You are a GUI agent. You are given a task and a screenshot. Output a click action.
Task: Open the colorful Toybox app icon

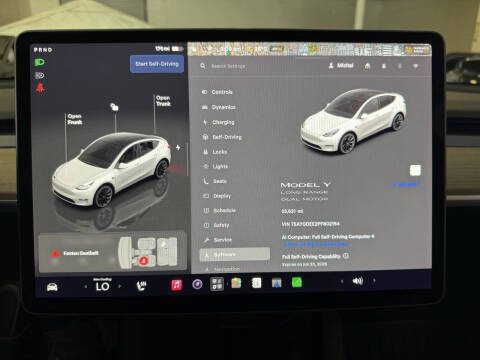236,283
